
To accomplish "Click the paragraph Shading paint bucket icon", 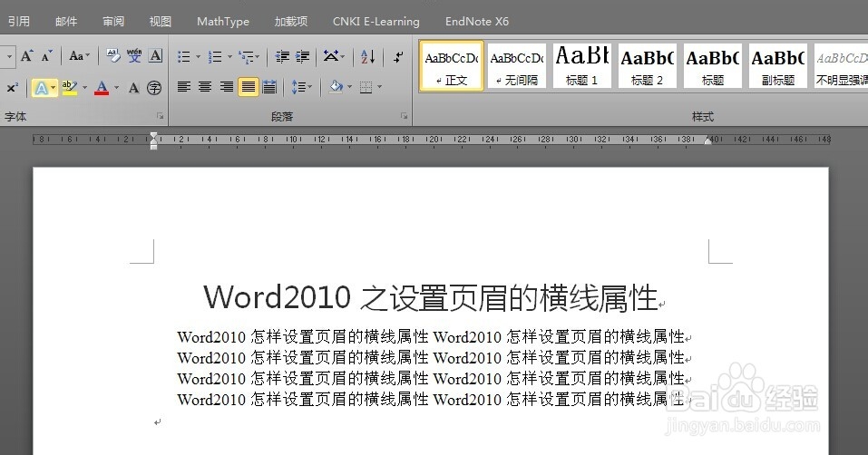I will (x=336, y=87).
